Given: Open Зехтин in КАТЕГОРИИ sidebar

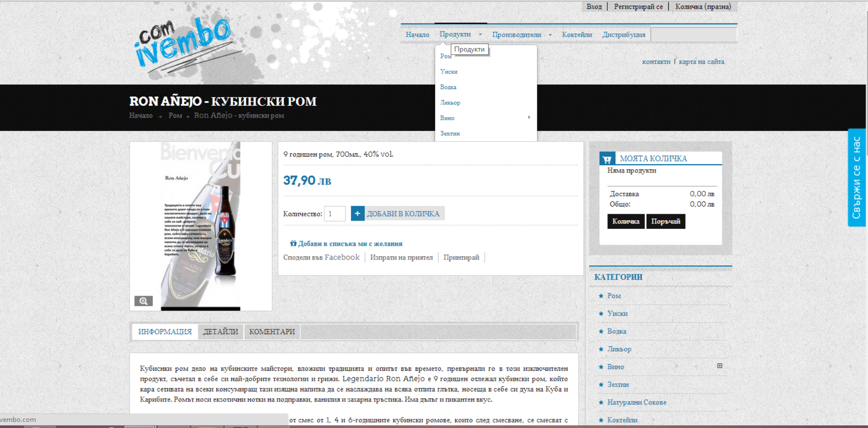Looking at the screenshot, I should pyautogui.click(x=618, y=385).
